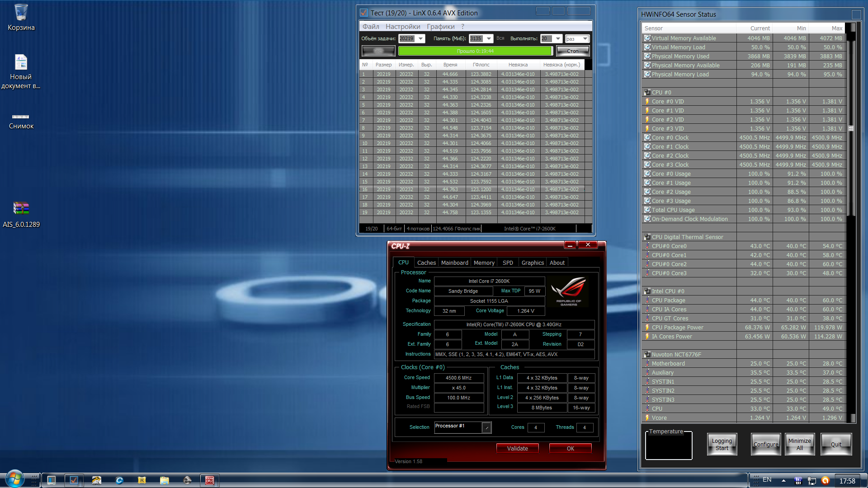Screen dimensions: 868x488
Task: Open the Графики menu
Action: pos(441,27)
